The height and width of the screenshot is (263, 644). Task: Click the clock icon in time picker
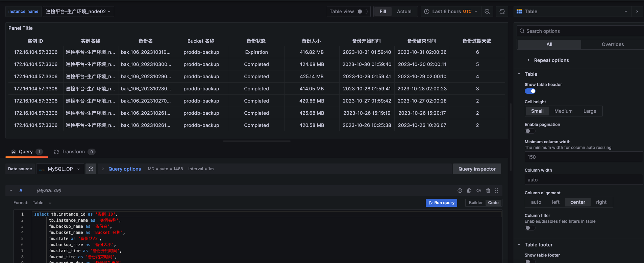(427, 12)
